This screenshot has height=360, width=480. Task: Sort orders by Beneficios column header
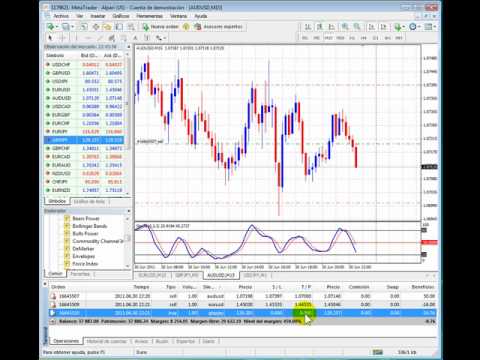[423, 287]
